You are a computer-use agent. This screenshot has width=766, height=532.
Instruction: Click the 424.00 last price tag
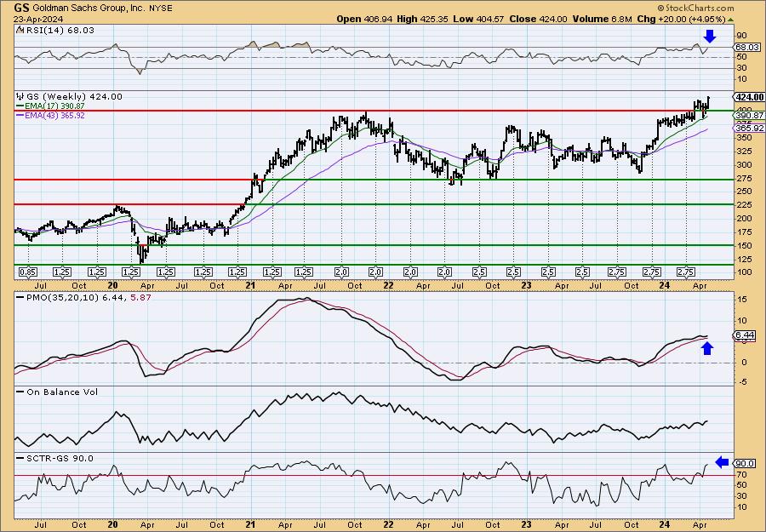pos(749,97)
